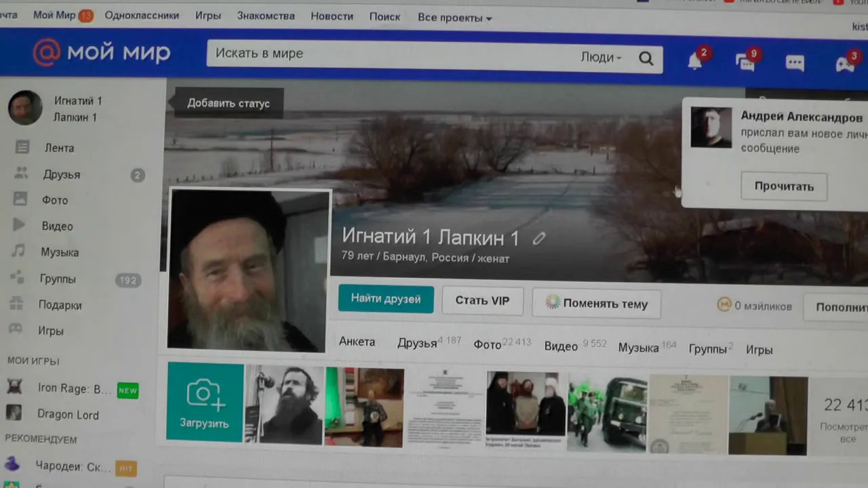This screenshot has height=488, width=868.
Task: Click profile info 79 лет / Барнаул
Action: click(x=425, y=258)
